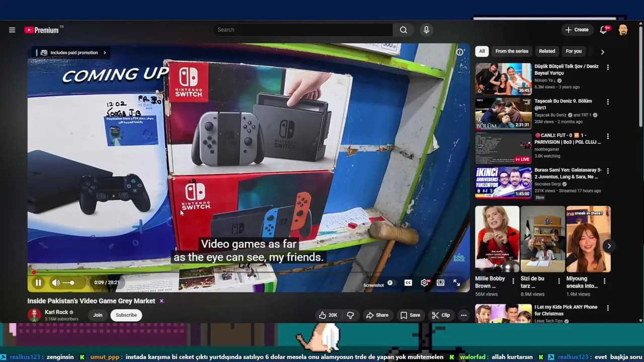Image resolution: width=644 pixels, height=362 pixels.
Task: Pause the playing video
Action: point(38,283)
